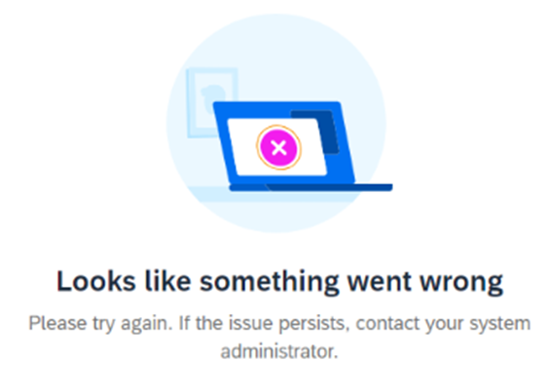Click the laptop's dark blue base bar
This screenshot has width=548, height=392.
311,188
